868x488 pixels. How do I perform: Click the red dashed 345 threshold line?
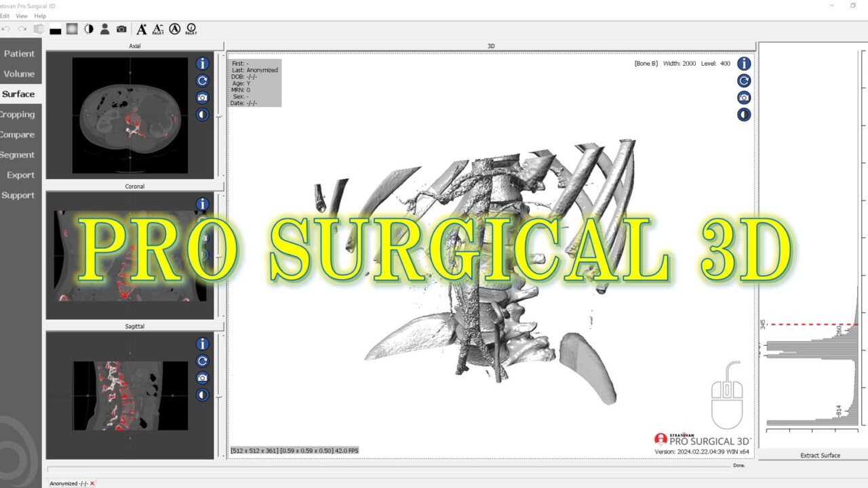pyautogui.click(x=813, y=325)
